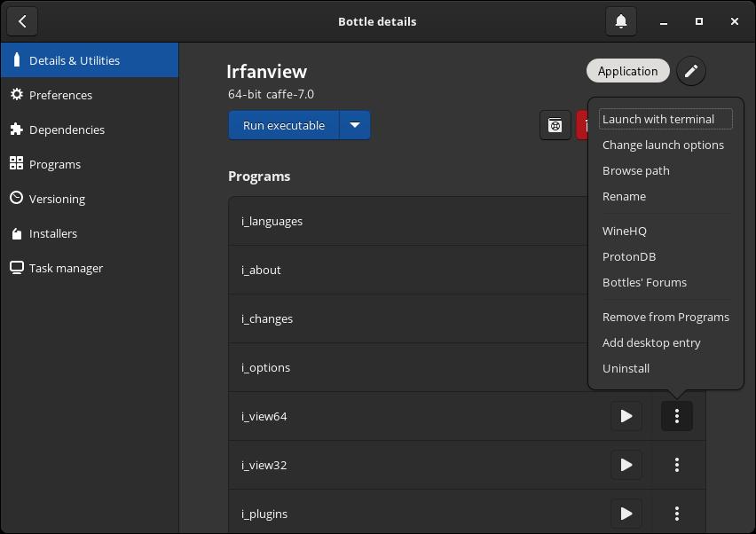Open the Versioning section
Viewport: 756px width, 534px height.
pyautogui.click(x=90, y=199)
